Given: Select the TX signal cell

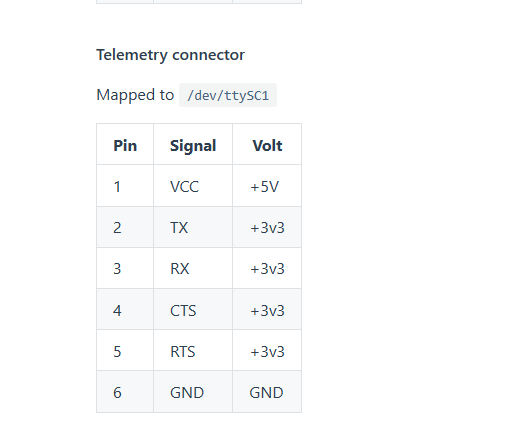Looking at the screenshot, I should (x=193, y=228).
